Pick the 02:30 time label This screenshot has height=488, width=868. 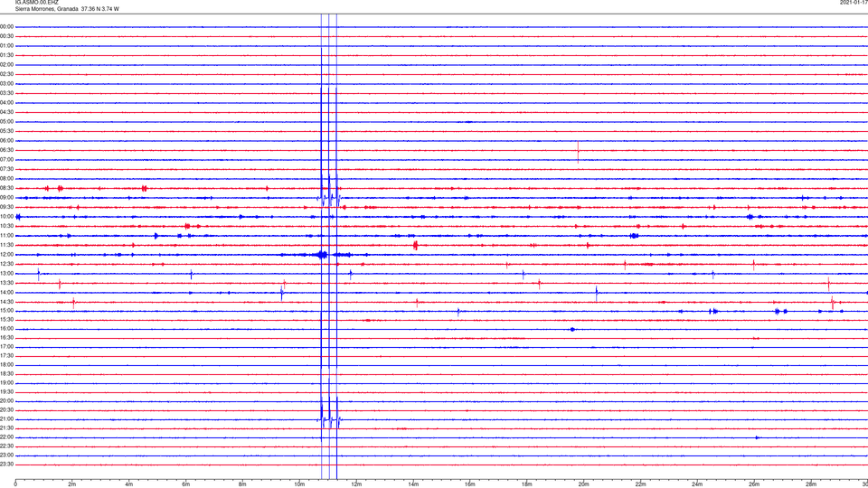(6, 74)
